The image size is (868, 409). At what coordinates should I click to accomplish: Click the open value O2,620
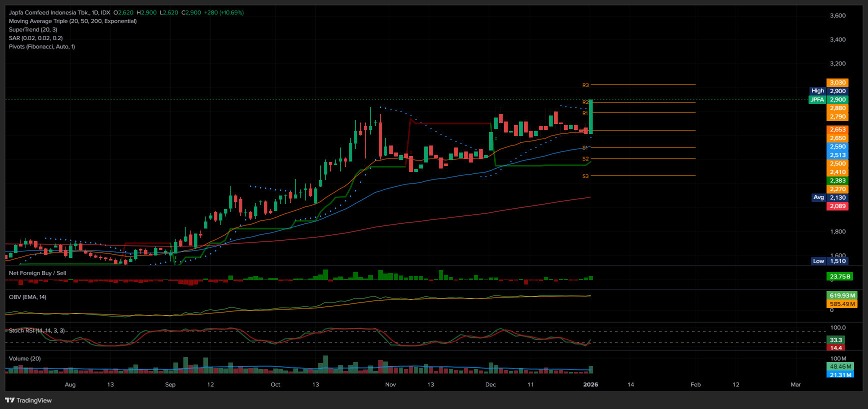[x=123, y=12]
